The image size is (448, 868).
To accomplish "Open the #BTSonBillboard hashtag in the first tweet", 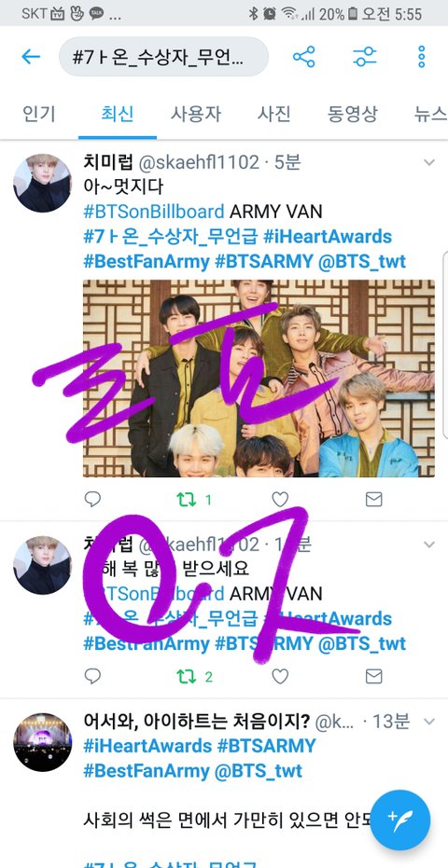I will coord(154,211).
